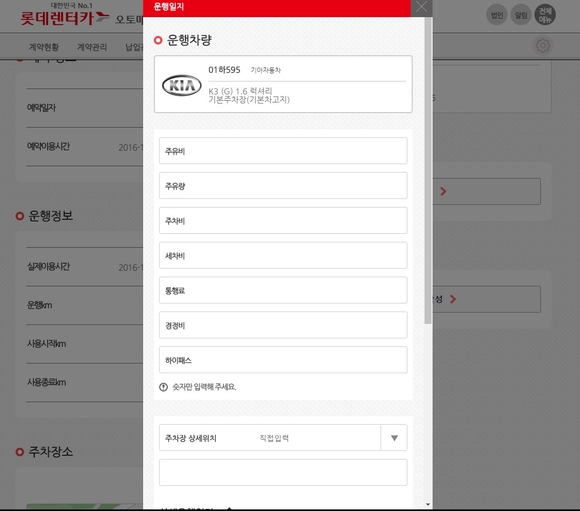Click the empty parking detail text field
This screenshot has height=511, width=580.
[x=283, y=473]
